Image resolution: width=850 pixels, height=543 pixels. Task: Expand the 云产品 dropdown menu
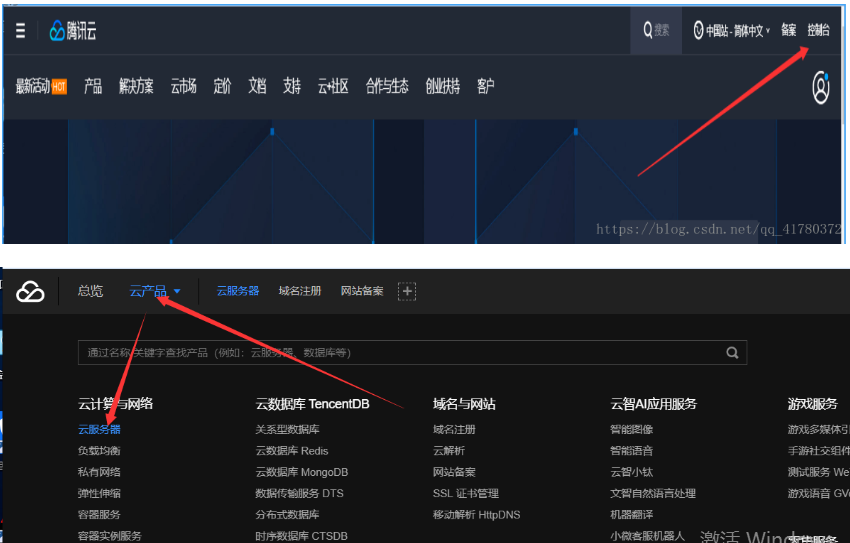(154, 291)
